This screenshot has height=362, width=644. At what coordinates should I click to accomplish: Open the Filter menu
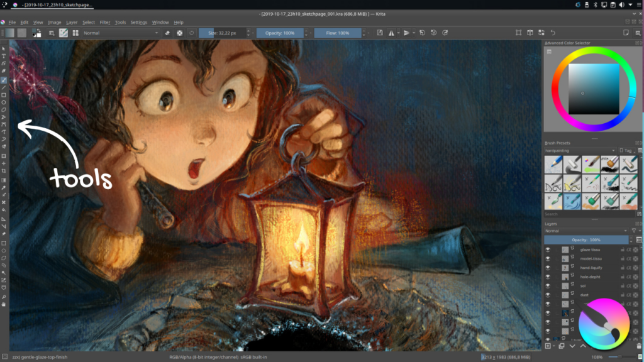click(105, 22)
